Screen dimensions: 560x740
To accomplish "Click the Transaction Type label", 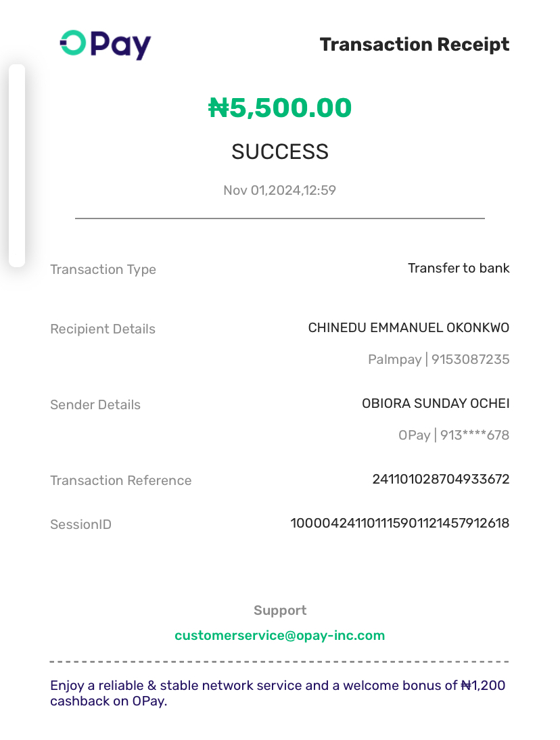I will pyautogui.click(x=103, y=269).
